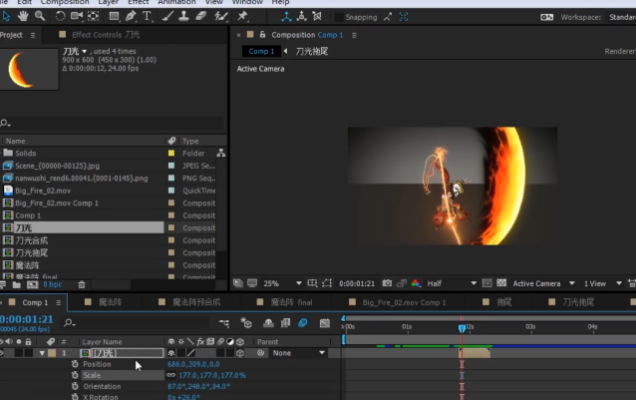Select Big_Fire_02.mov in Project list

click(43, 191)
